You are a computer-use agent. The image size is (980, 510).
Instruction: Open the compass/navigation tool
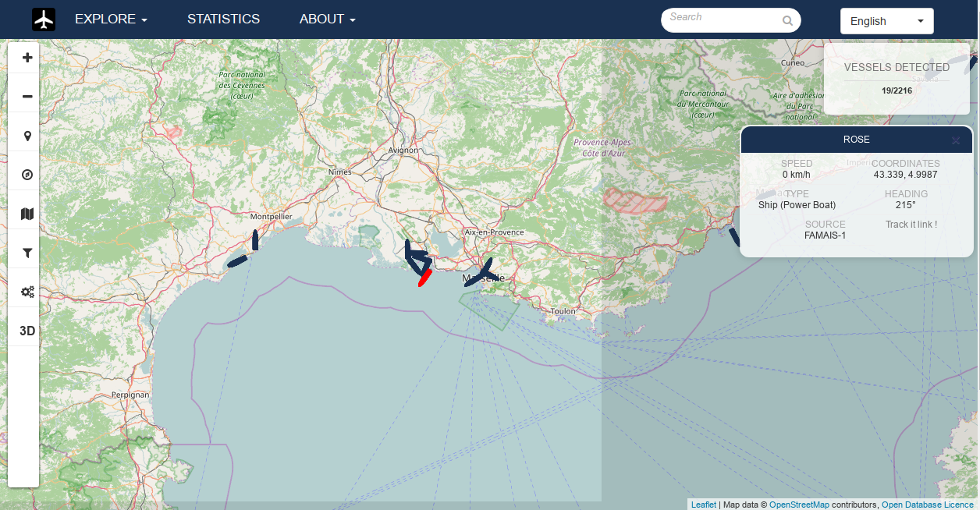tap(26, 174)
